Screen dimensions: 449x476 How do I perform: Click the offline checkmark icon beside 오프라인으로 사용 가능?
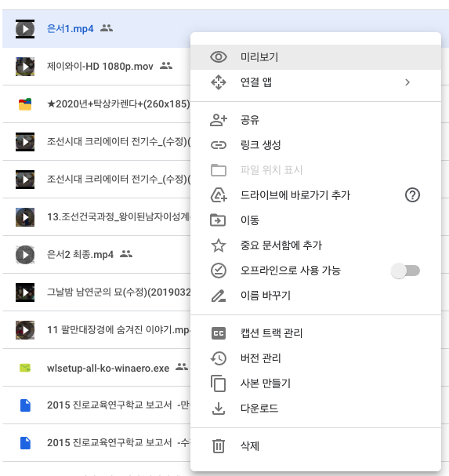coord(219,271)
